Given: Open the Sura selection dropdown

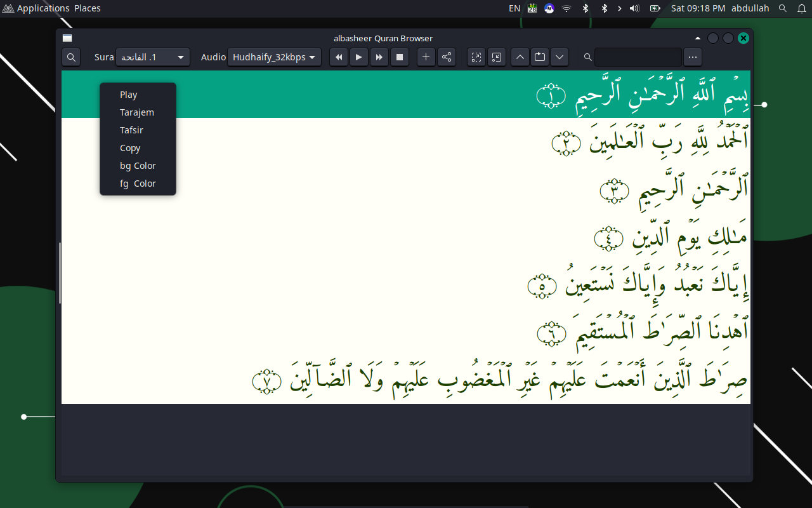Looking at the screenshot, I should (x=153, y=57).
